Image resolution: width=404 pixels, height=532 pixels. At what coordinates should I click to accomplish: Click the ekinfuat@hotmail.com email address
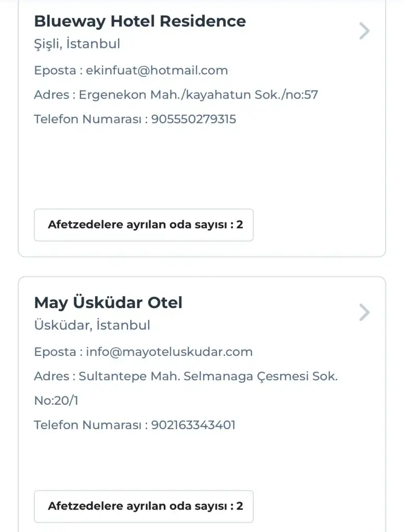tap(157, 70)
